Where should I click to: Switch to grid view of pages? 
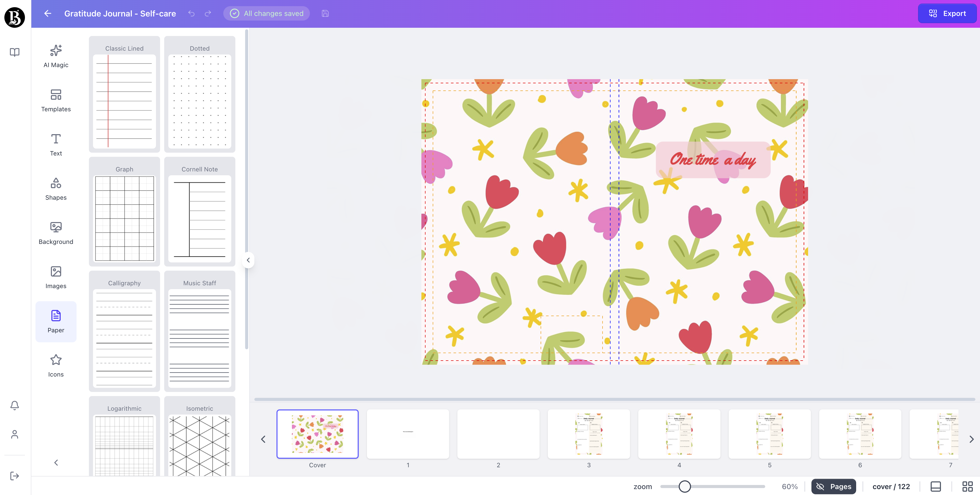click(x=967, y=486)
